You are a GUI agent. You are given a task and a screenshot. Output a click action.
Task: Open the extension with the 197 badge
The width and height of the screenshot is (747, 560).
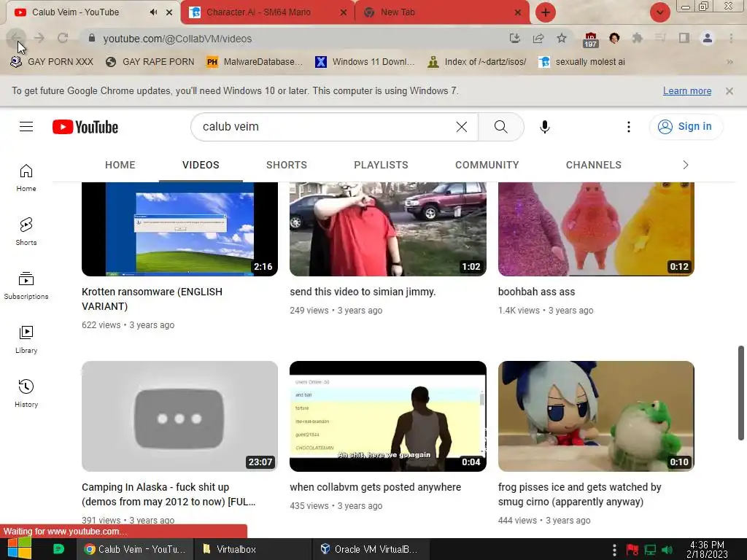(x=590, y=39)
